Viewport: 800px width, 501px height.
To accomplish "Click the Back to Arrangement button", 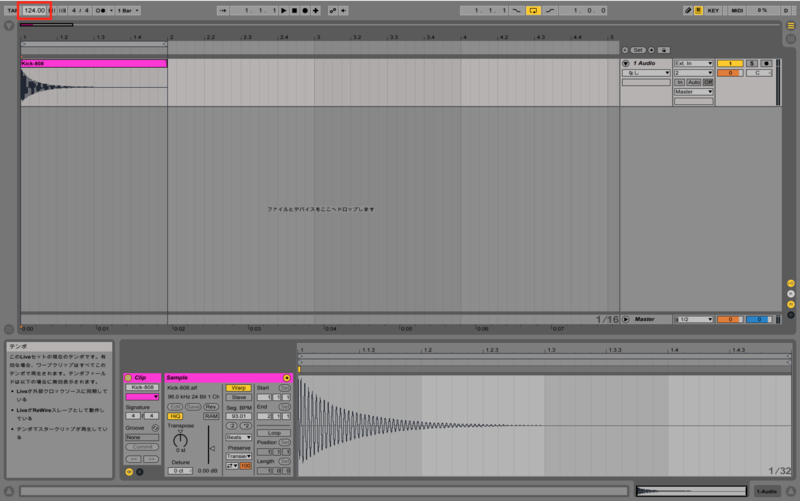I will coord(344,10).
